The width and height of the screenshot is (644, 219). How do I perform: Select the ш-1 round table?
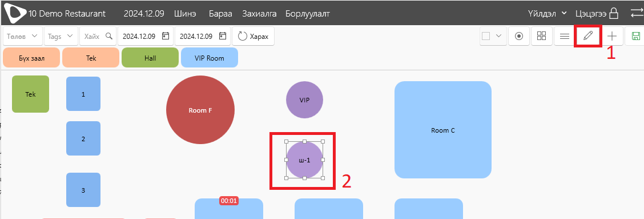pyautogui.click(x=304, y=160)
